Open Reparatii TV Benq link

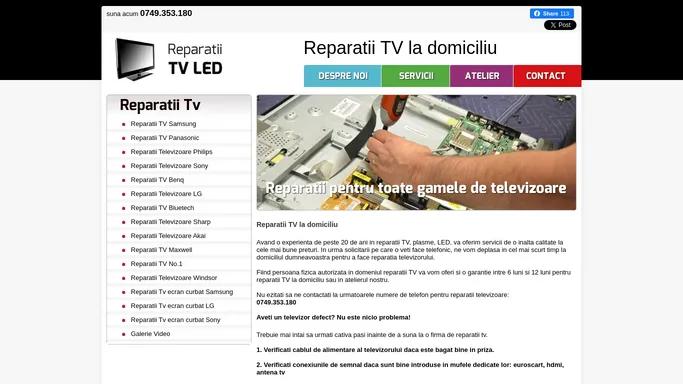157,179
